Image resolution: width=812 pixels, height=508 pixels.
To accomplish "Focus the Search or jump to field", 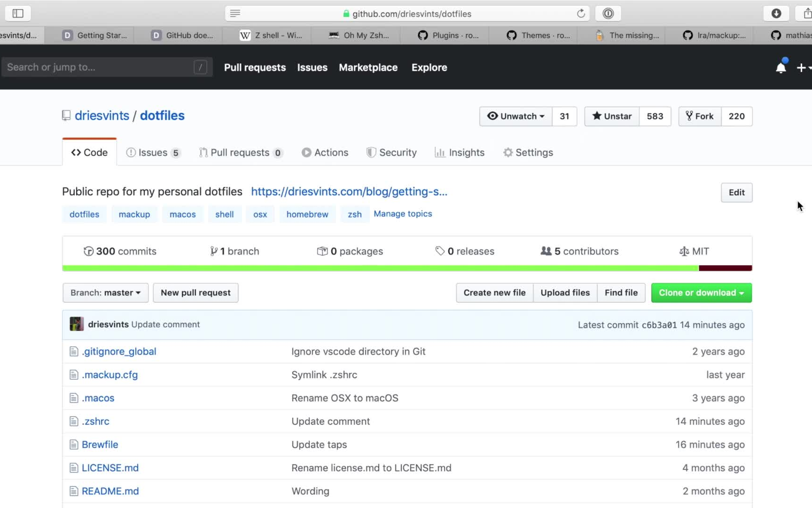I will [x=99, y=67].
